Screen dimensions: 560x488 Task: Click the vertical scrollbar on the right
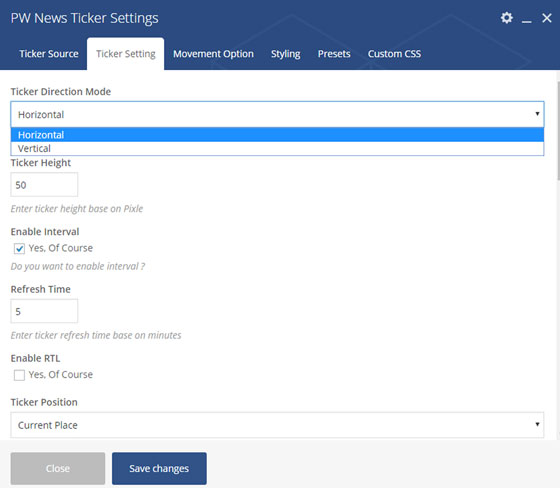(x=558, y=130)
